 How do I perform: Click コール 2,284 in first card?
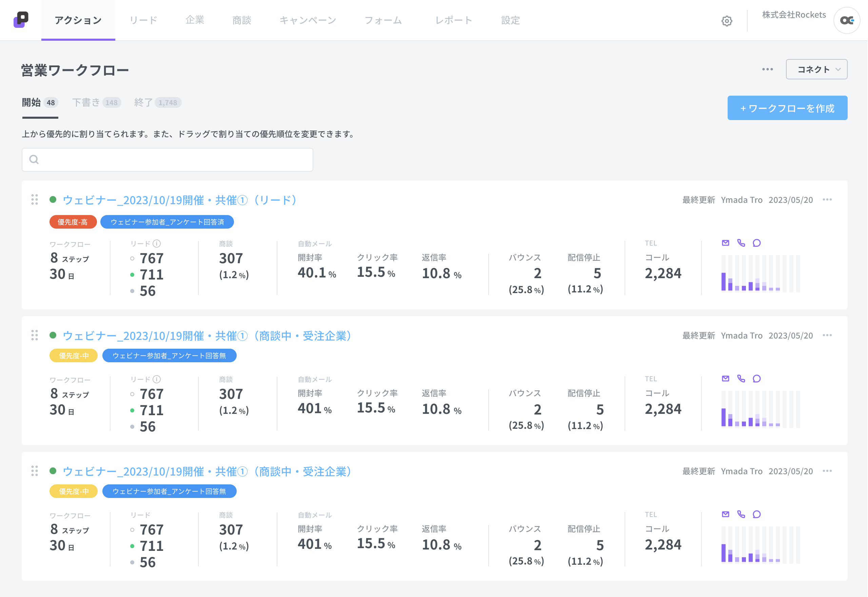click(x=664, y=267)
